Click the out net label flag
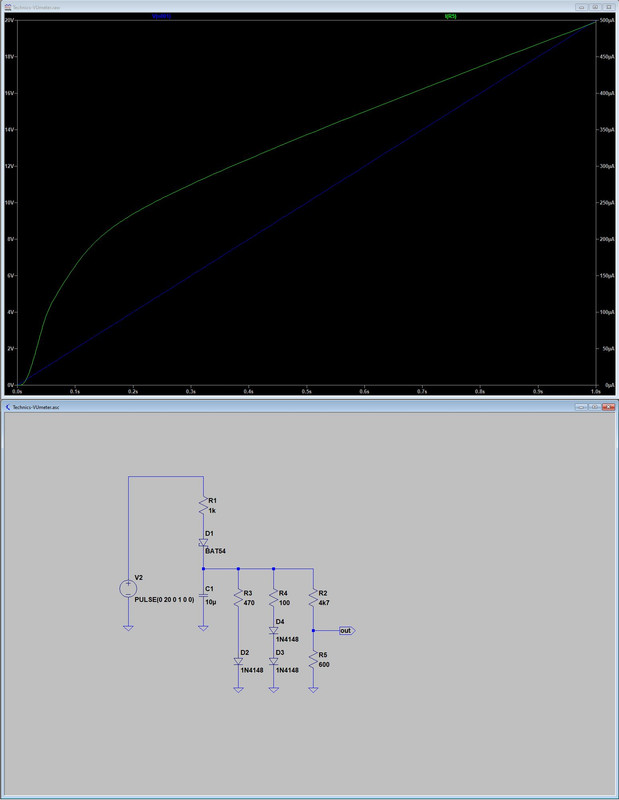Image resolution: width=619 pixels, height=800 pixels. pyautogui.click(x=347, y=631)
